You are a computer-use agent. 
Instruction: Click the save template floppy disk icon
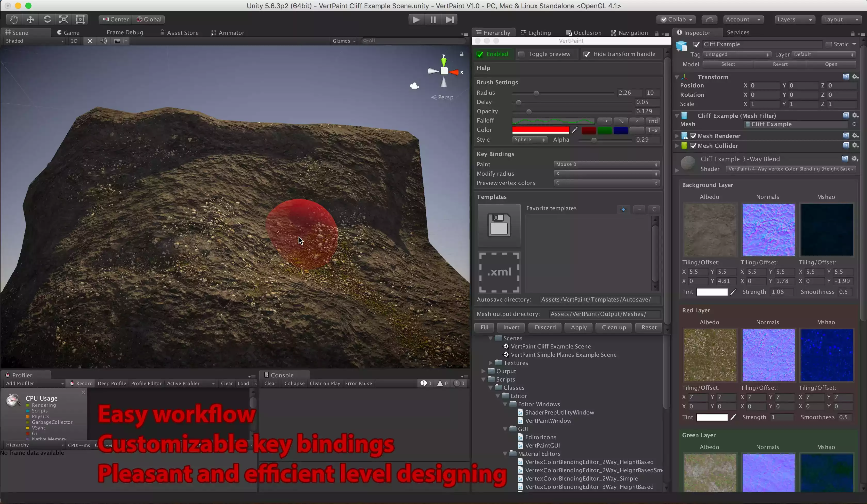[x=499, y=225]
